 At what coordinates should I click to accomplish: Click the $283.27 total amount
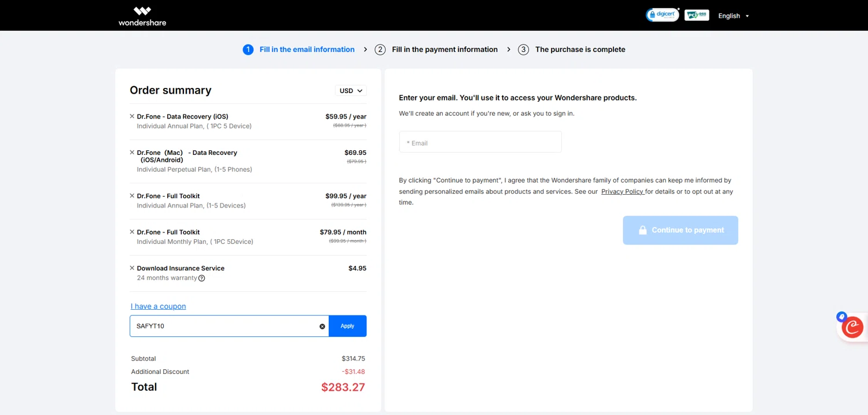point(343,387)
